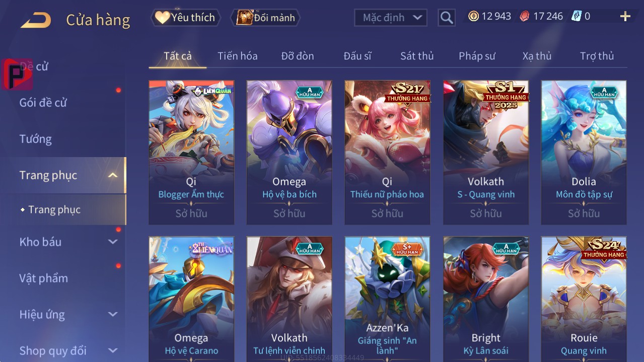Select the Tiến hóa tab
The image size is (644, 362).
coord(237,56)
